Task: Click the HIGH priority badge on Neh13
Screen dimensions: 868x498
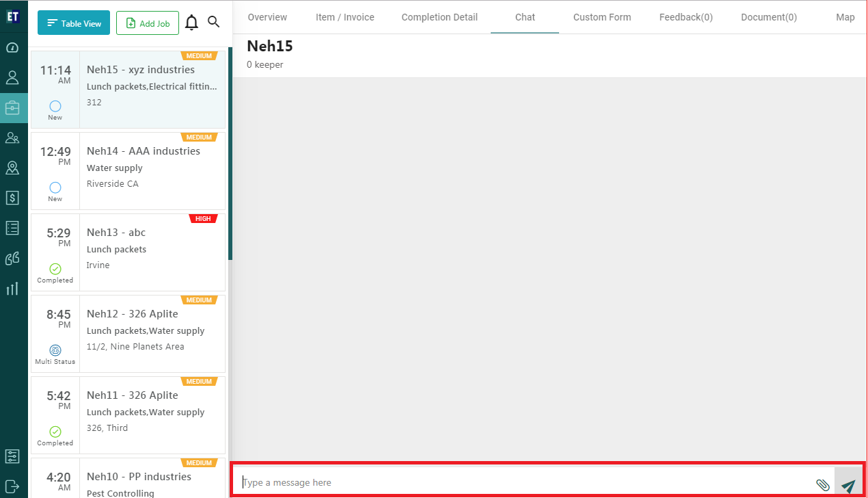Action: point(203,219)
